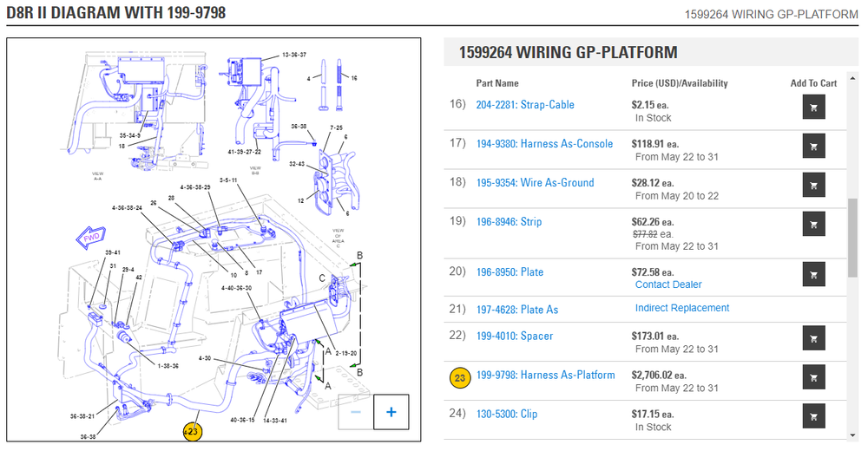868x451 pixels.
Task: Click FWD direction arrow in diagram
Action: 91,238
